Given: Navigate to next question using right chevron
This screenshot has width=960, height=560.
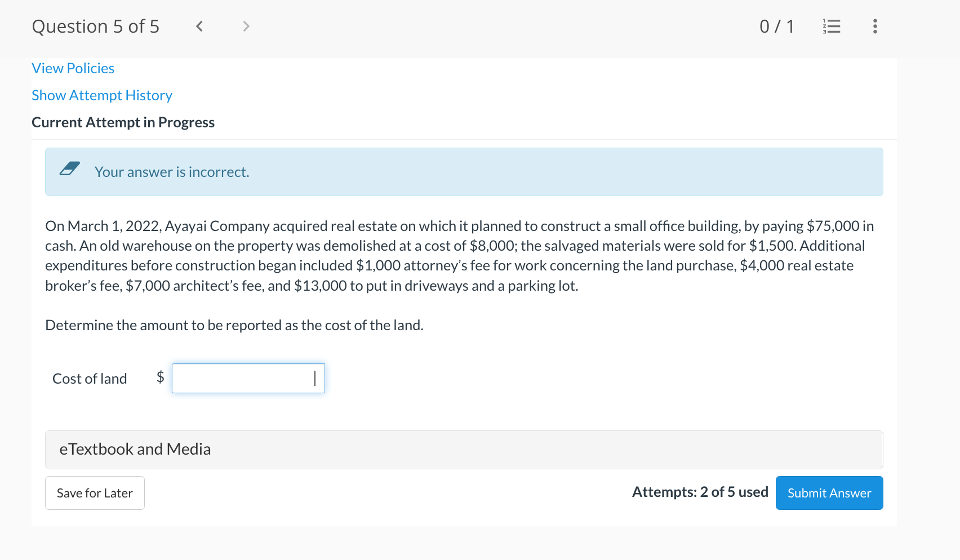Looking at the screenshot, I should click(246, 26).
